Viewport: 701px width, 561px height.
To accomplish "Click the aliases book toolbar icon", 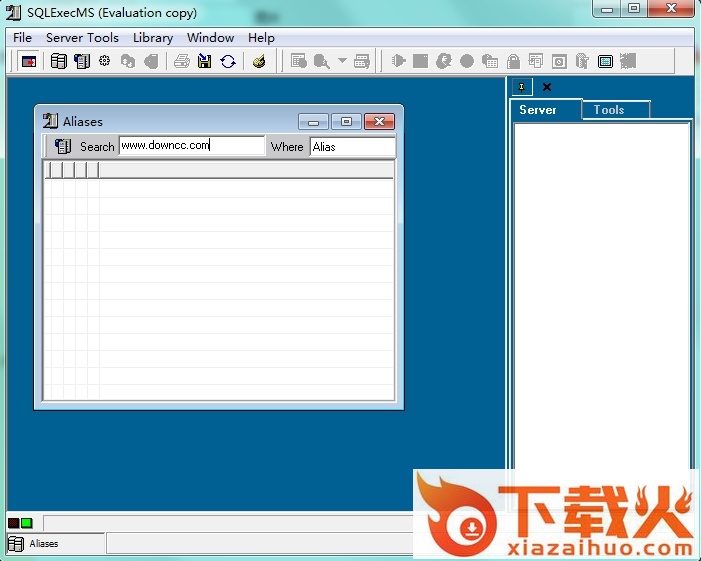I will 82,61.
